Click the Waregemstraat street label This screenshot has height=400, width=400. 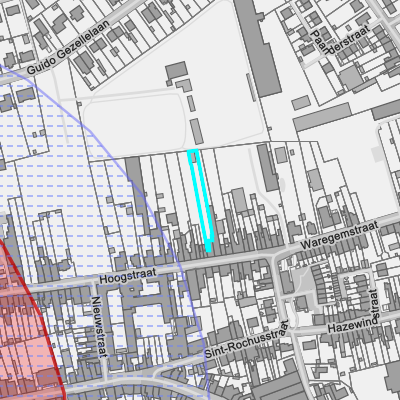pyautogui.click(x=339, y=235)
